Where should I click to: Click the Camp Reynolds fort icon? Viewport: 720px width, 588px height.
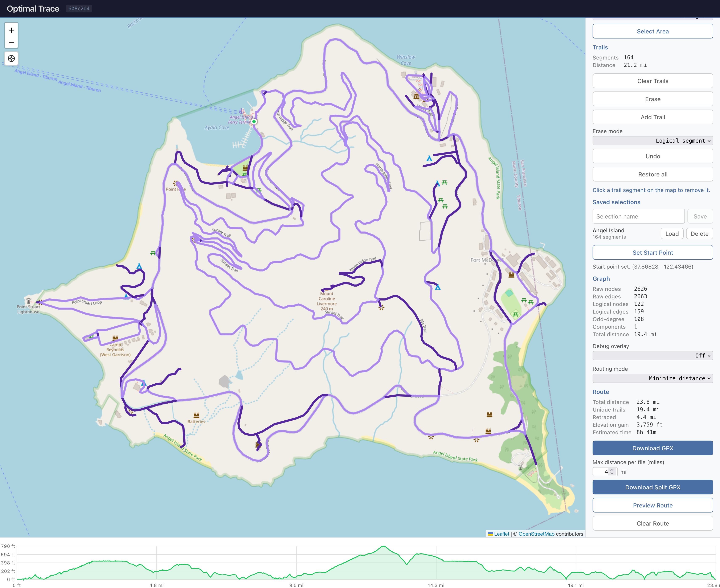pos(115,338)
